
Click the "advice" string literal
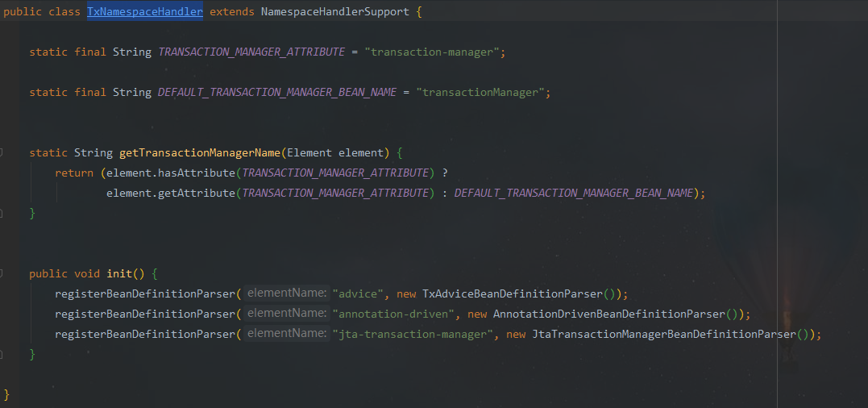358,294
